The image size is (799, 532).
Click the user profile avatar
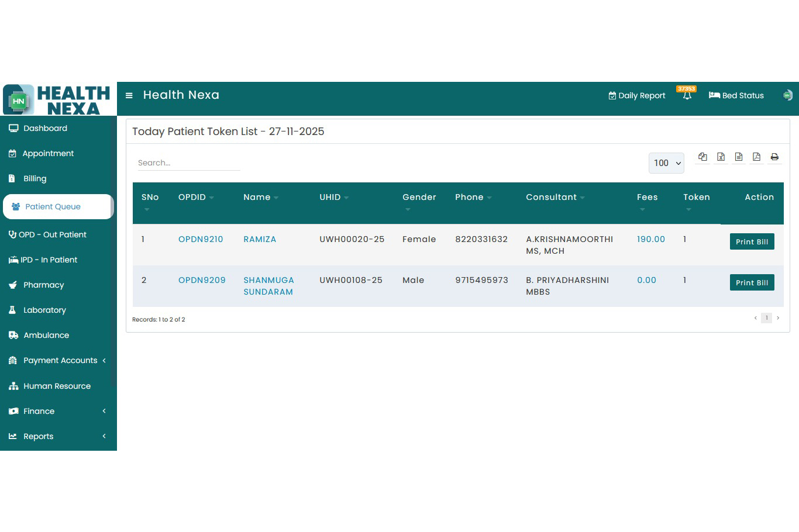pos(787,95)
